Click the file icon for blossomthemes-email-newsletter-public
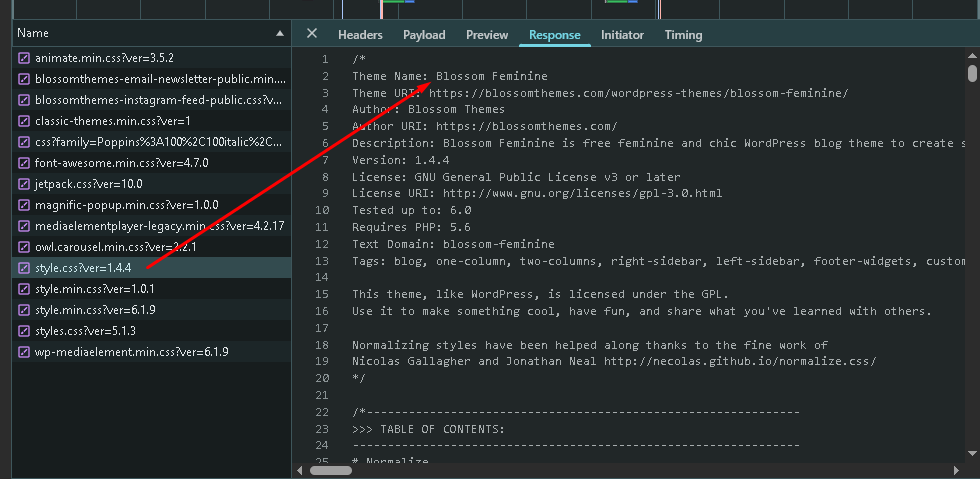The image size is (980, 479). click(x=24, y=79)
